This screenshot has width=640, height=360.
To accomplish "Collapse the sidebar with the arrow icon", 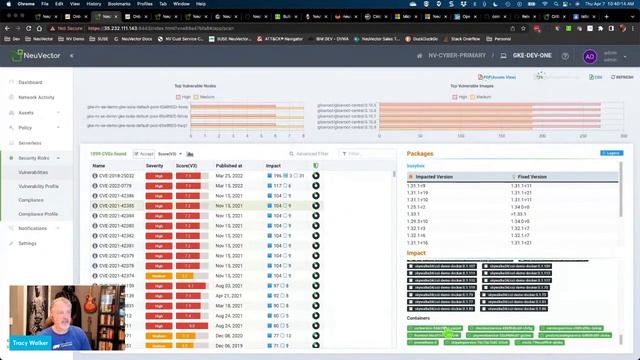I will [x=71, y=56].
